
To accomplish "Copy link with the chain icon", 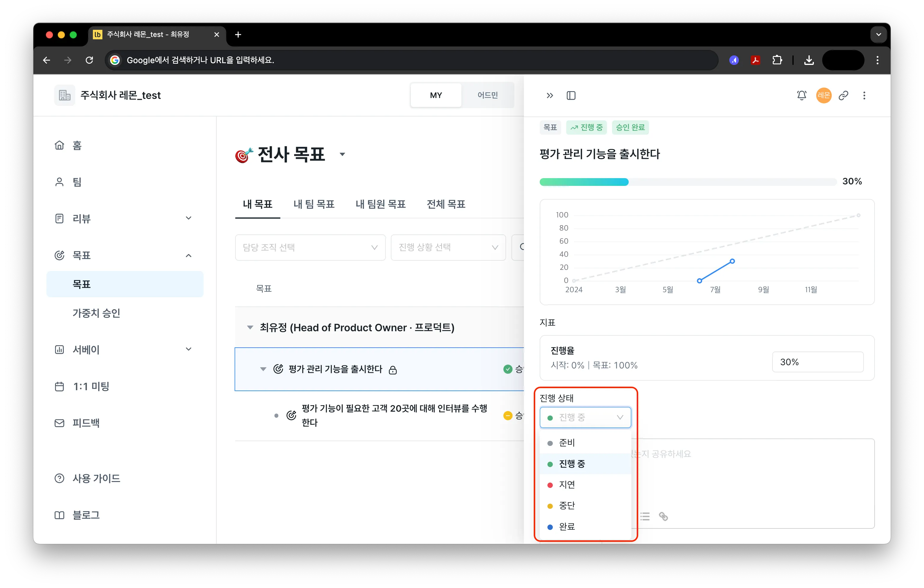I will tap(843, 95).
